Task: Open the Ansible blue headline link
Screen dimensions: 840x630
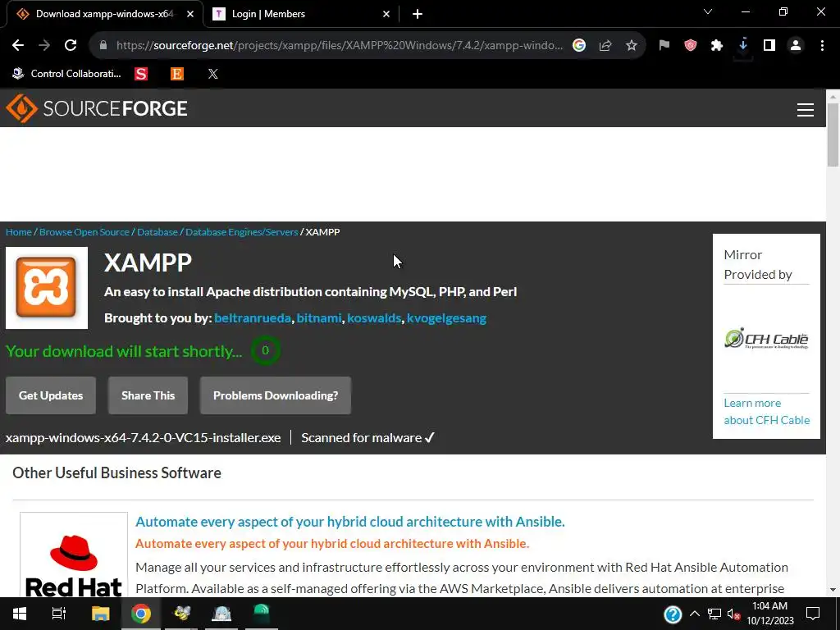Action: [x=349, y=522]
